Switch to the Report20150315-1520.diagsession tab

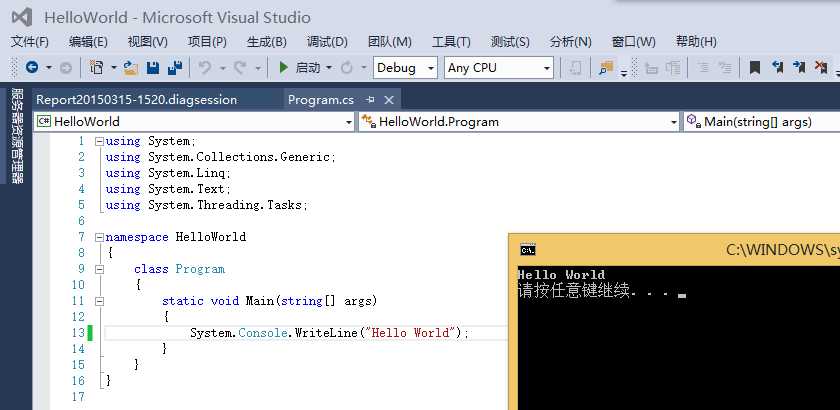(137, 100)
